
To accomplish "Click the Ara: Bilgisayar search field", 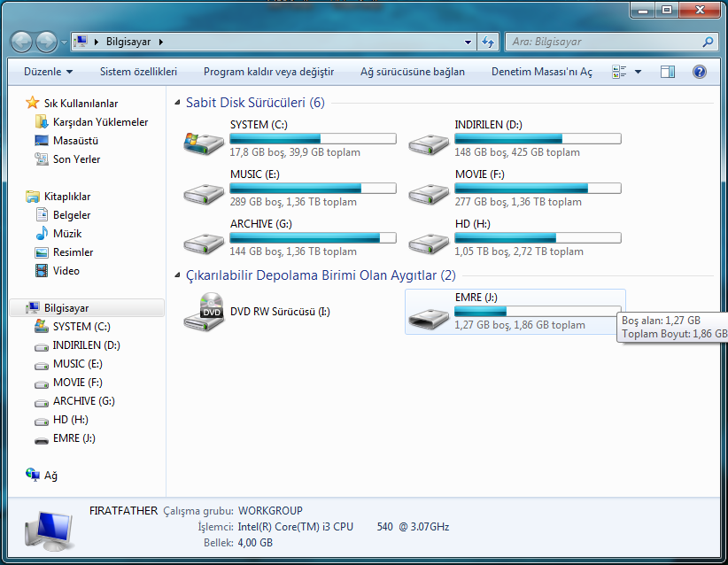I will pos(602,42).
